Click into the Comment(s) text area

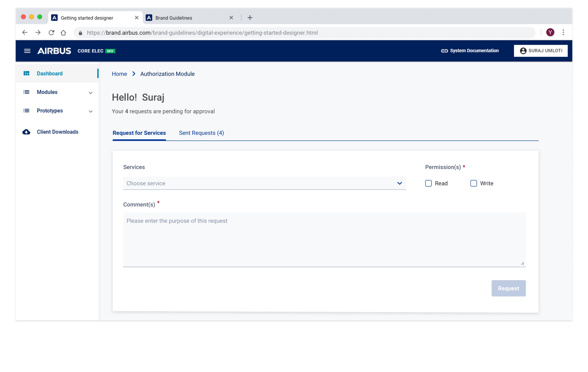click(x=324, y=239)
